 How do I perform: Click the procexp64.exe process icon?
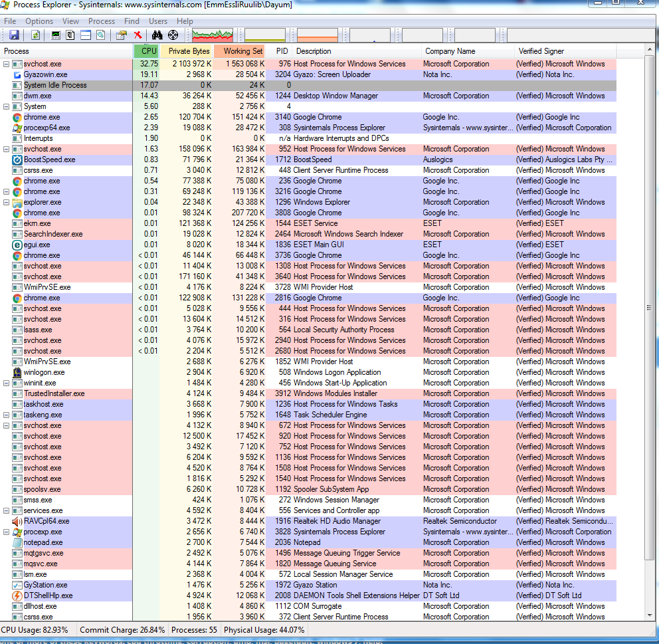coord(17,128)
